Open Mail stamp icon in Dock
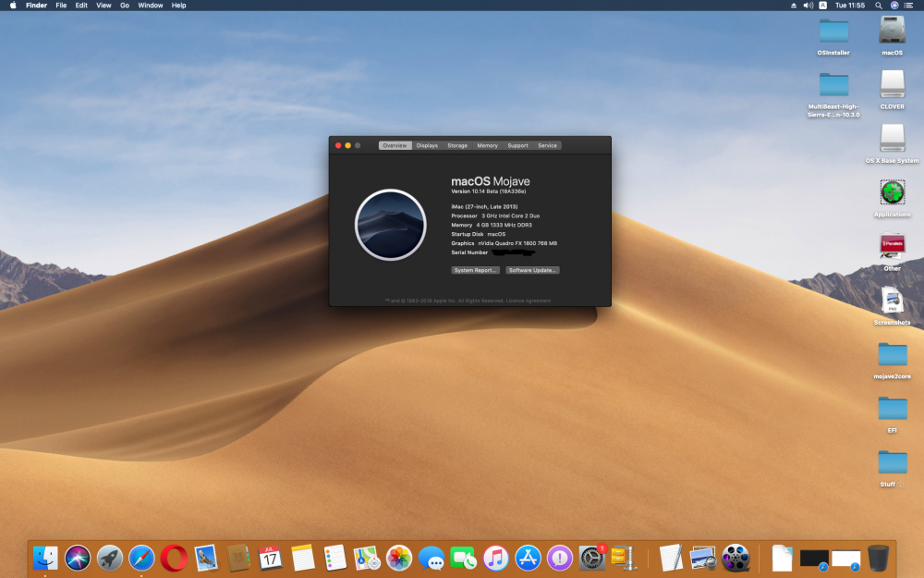924x578 pixels. pos(206,558)
